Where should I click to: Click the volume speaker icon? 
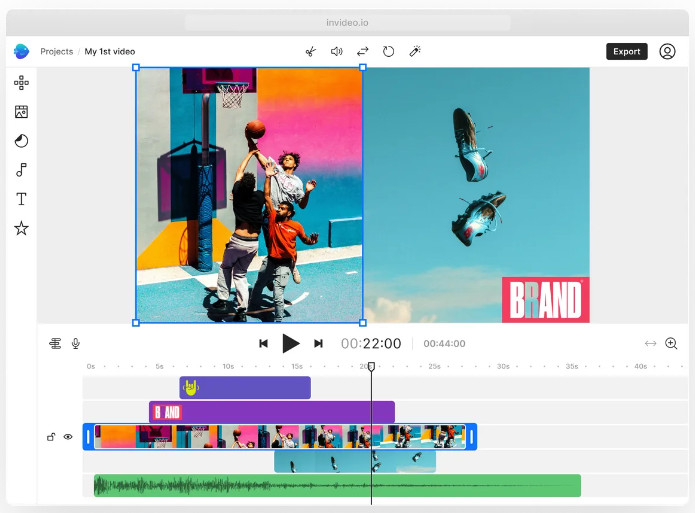pyautogui.click(x=337, y=51)
